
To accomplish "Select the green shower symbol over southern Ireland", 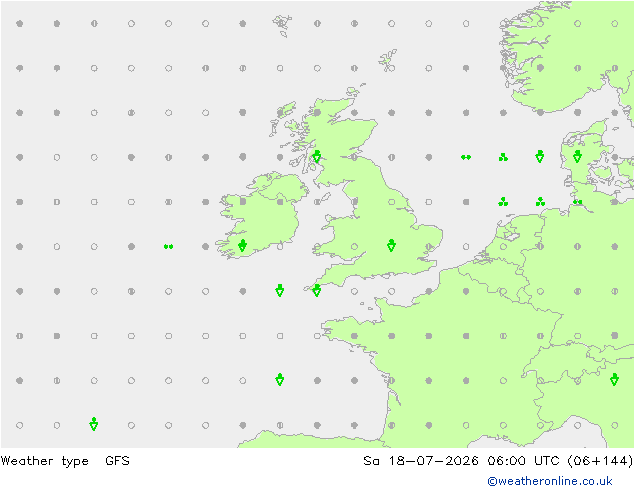I will click(242, 245).
